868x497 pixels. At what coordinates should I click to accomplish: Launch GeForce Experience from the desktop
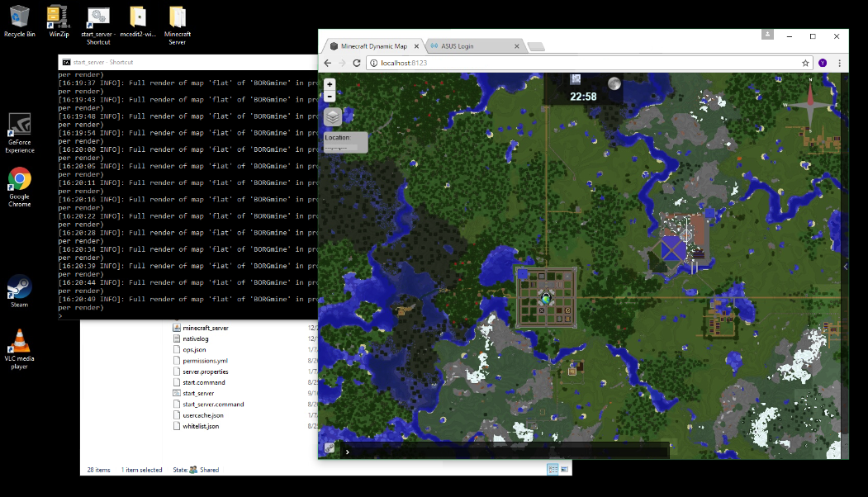19,133
